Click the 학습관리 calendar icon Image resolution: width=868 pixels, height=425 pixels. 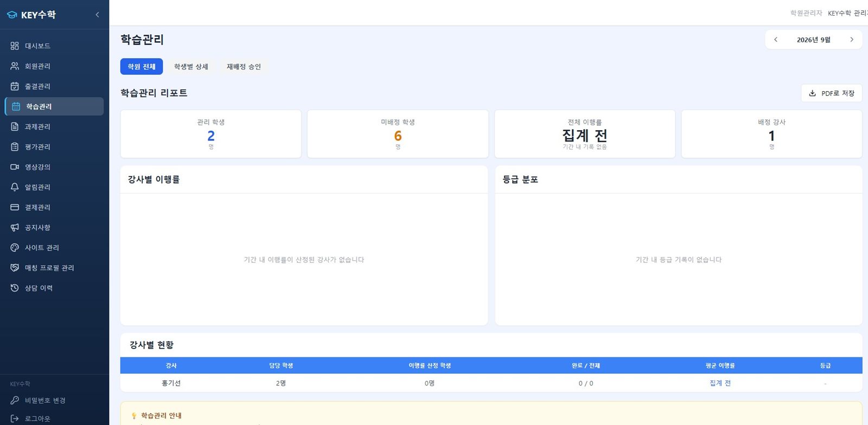click(16, 107)
